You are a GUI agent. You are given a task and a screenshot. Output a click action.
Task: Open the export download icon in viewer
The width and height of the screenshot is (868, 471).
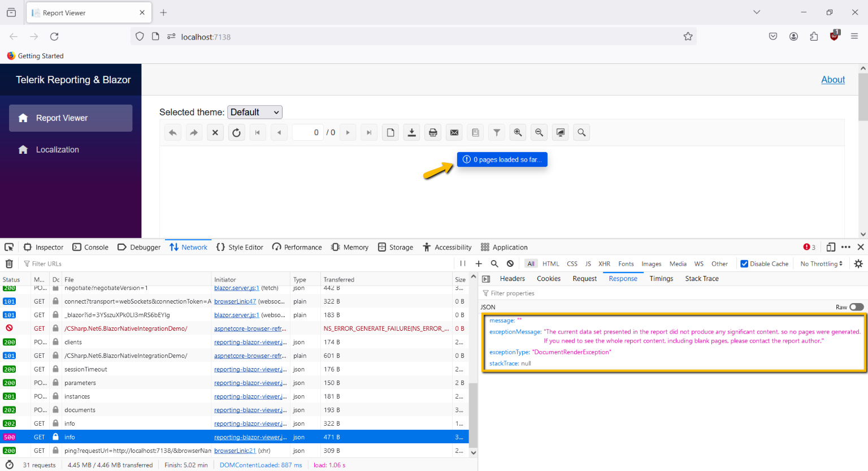pyautogui.click(x=412, y=133)
